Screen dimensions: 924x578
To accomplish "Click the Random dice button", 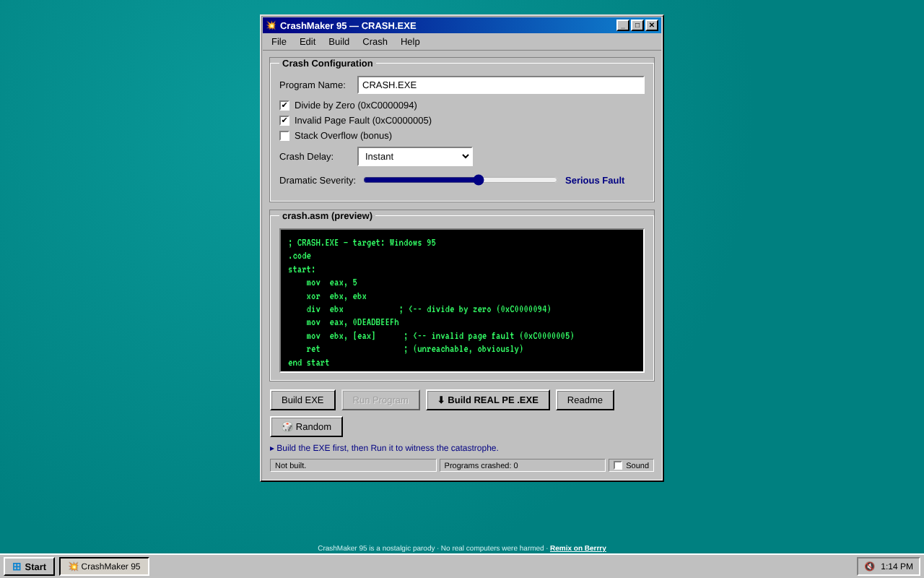I will click(x=306, y=427).
